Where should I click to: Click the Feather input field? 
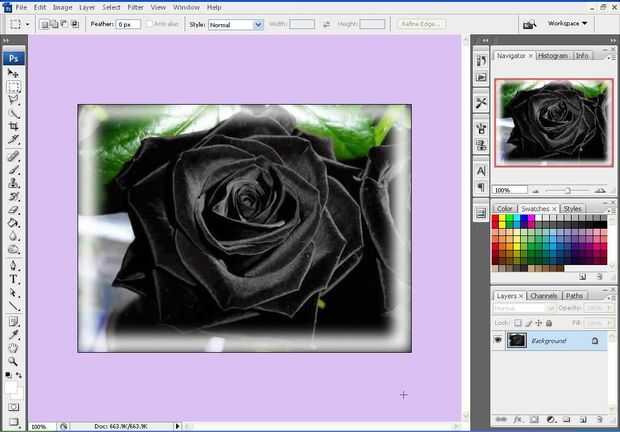(129, 24)
